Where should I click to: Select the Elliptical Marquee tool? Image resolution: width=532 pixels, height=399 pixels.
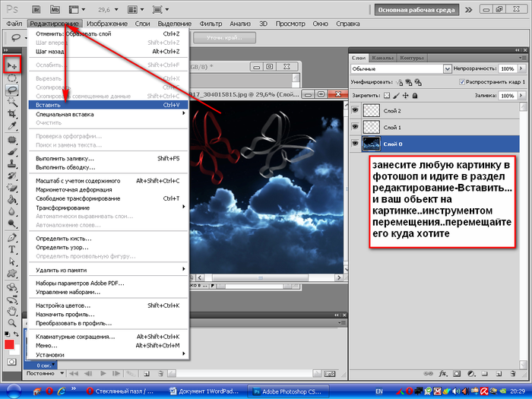(x=12, y=78)
